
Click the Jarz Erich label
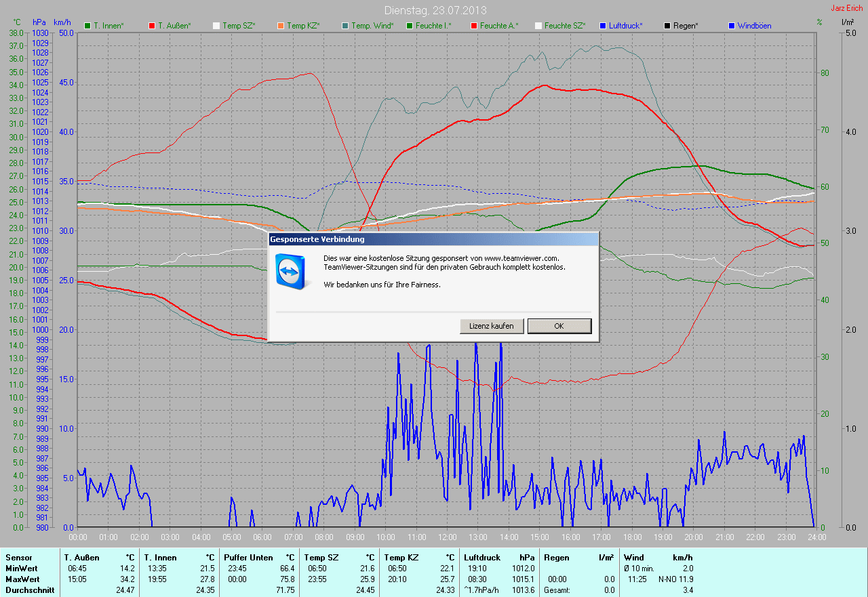click(848, 8)
